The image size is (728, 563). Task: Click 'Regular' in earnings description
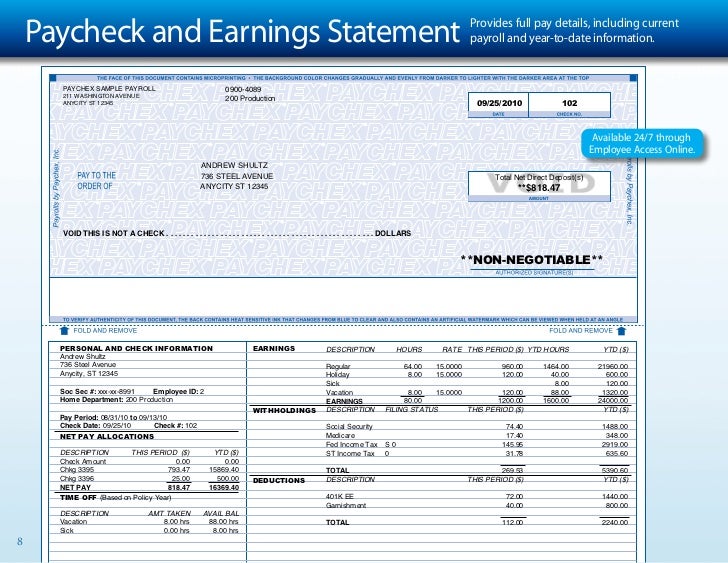(338, 366)
